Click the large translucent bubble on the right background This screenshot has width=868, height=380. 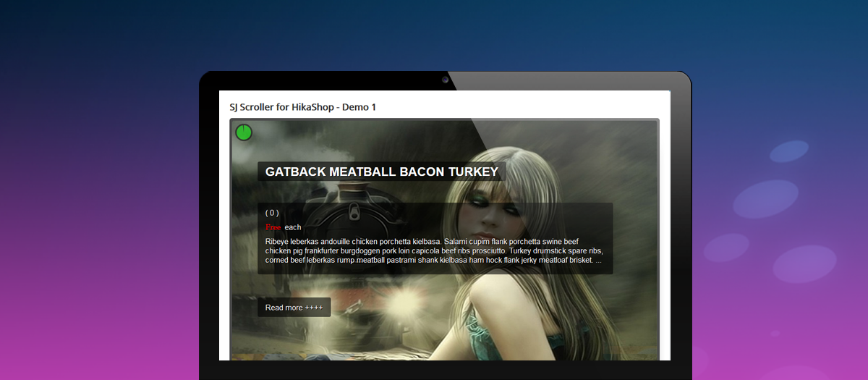click(x=765, y=198)
